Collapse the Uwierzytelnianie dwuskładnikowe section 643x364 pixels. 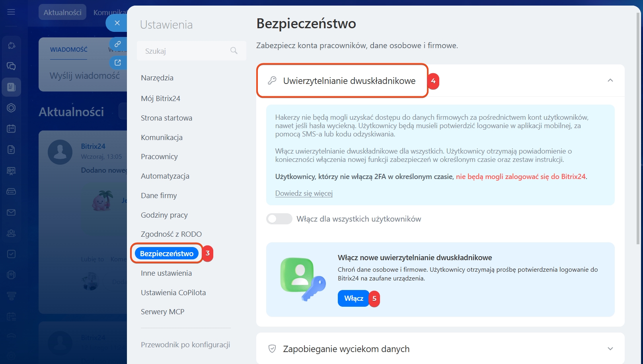click(x=610, y=80)
